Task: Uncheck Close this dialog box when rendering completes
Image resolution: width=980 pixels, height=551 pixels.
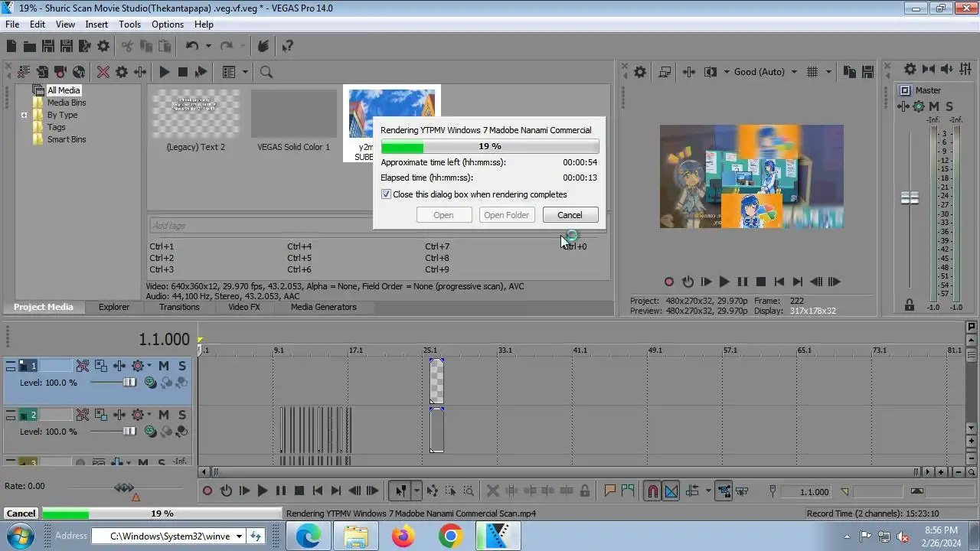Action: point(386,194)
